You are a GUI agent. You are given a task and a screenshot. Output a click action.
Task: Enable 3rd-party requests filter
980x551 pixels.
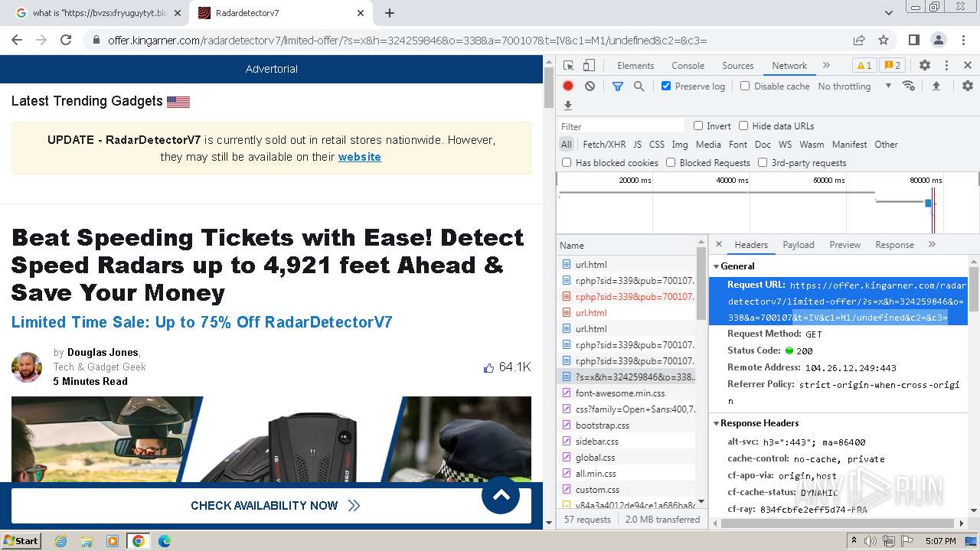click(763, 162)
